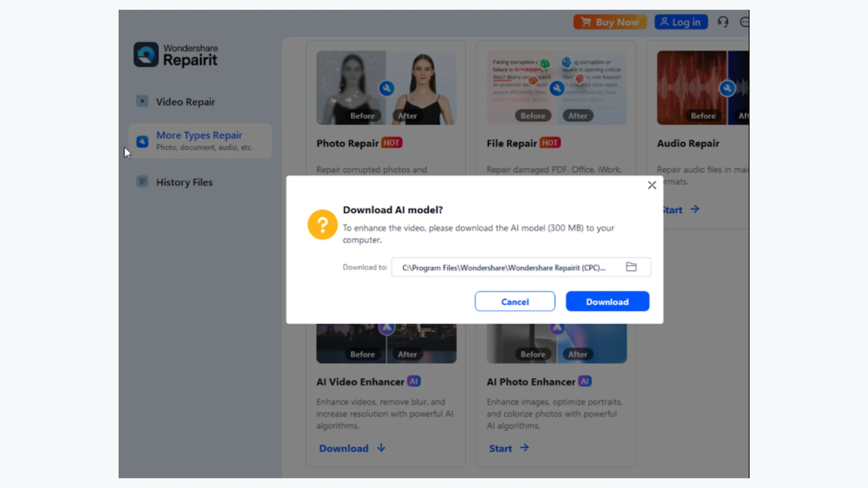Screen dimensions: 868x488
Task: Click the Buy Now button
Action: click(610, 22)
